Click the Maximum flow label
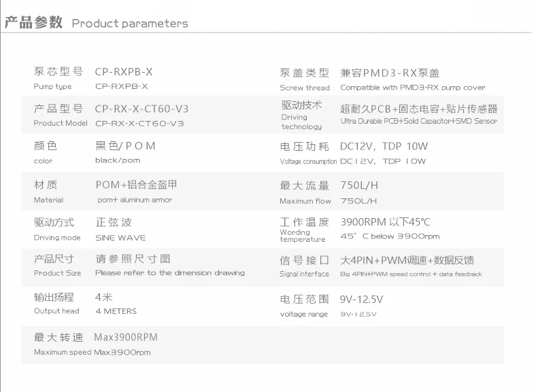Screen dimensions: 536x392 click(305, 201)
